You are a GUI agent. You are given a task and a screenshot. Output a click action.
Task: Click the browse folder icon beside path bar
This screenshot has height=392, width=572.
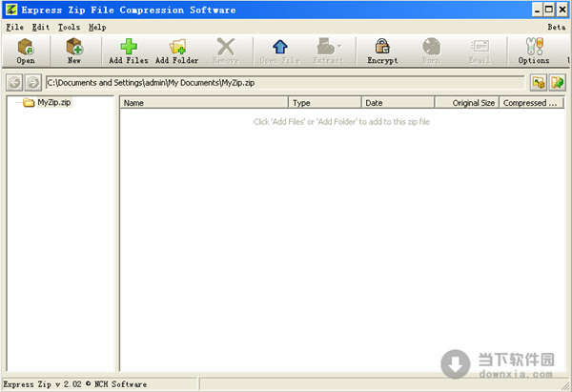[x=539, y=82]
